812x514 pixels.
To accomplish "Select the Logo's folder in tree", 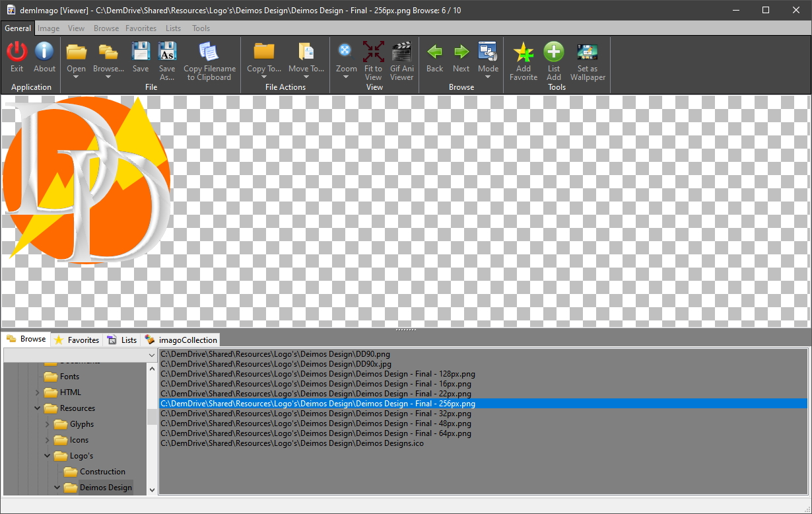I will point(82,456).
